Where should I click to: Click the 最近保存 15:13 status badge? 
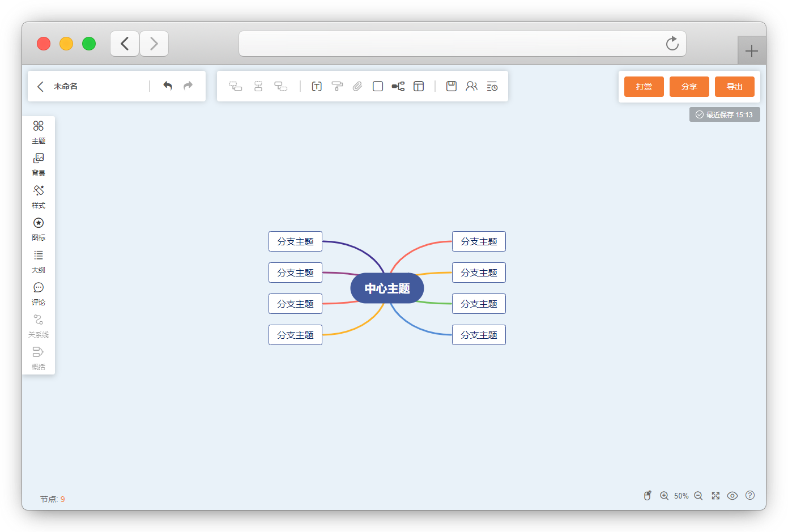pos(725,114)
